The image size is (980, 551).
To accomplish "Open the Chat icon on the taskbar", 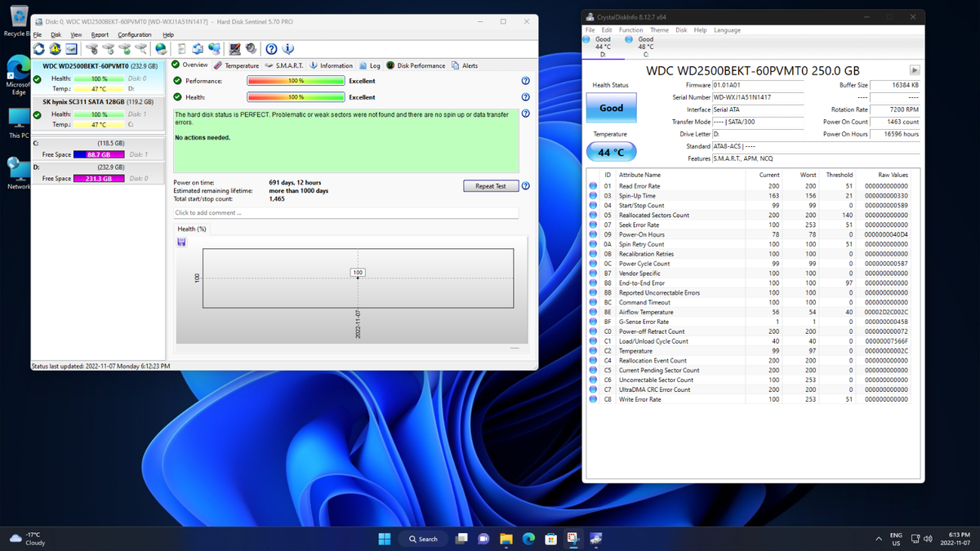I will (x=483, y=539).
